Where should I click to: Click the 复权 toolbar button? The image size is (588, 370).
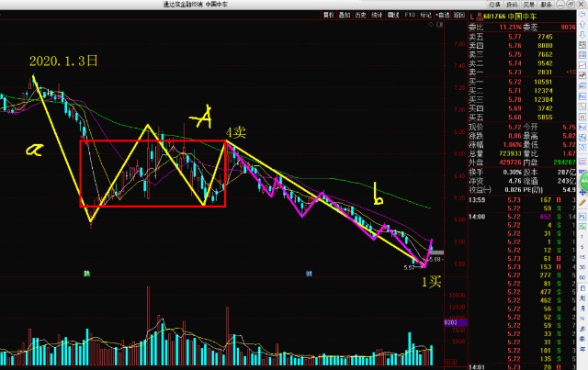(x=329, y=15)
